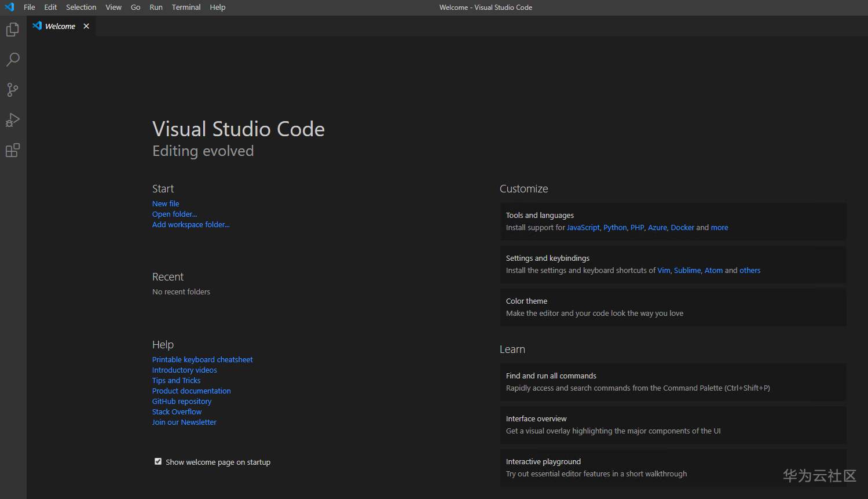Choose the Color theme option
This screenshot has height=499, width=868.
point(673,307)
